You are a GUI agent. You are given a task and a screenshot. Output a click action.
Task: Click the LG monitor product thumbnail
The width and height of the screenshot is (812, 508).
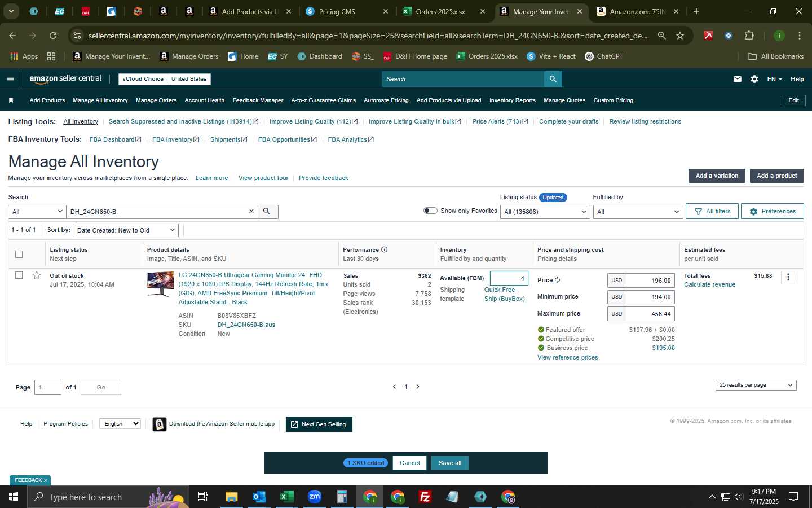[x=161, y=284]
